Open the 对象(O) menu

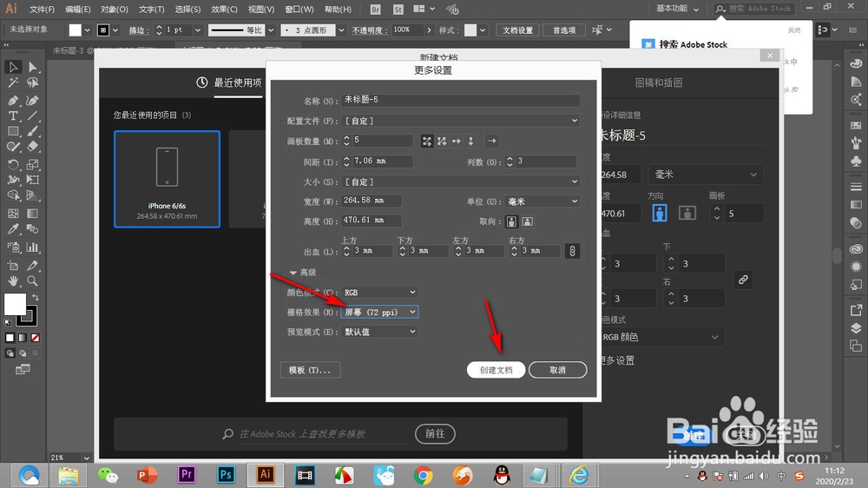click(114, 10)
